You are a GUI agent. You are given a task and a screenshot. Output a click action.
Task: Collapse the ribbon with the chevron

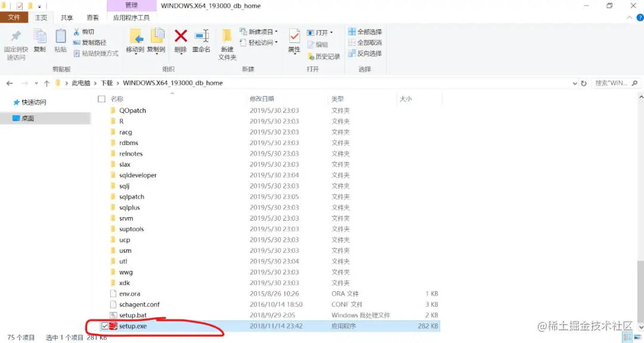click(629, 18)
